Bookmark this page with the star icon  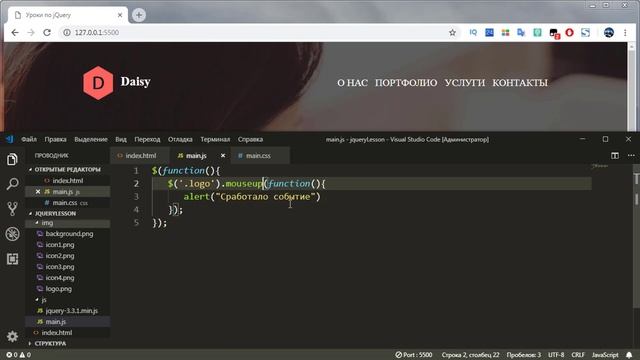point(452,32)
